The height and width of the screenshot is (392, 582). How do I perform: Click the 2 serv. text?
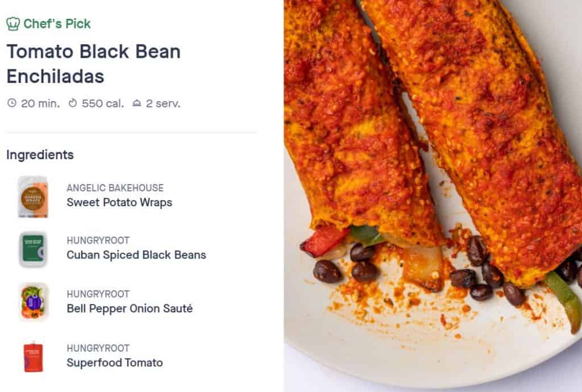point(163,103)
